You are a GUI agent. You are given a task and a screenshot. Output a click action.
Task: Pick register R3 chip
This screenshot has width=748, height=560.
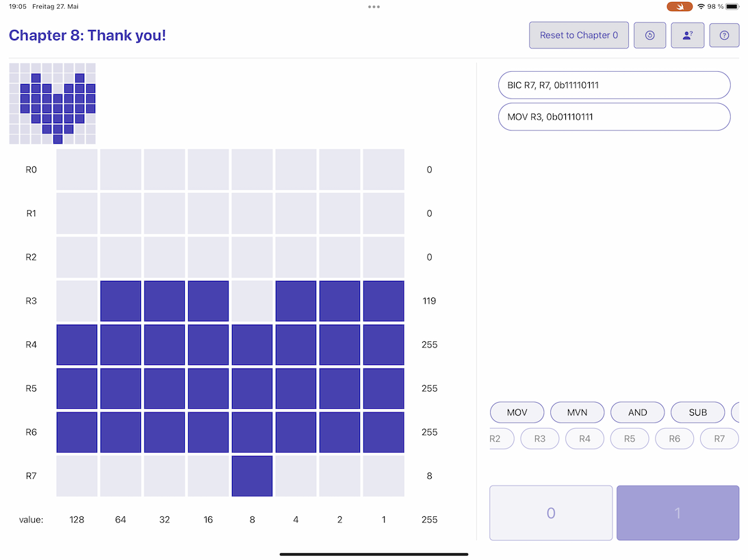point(540,438)
